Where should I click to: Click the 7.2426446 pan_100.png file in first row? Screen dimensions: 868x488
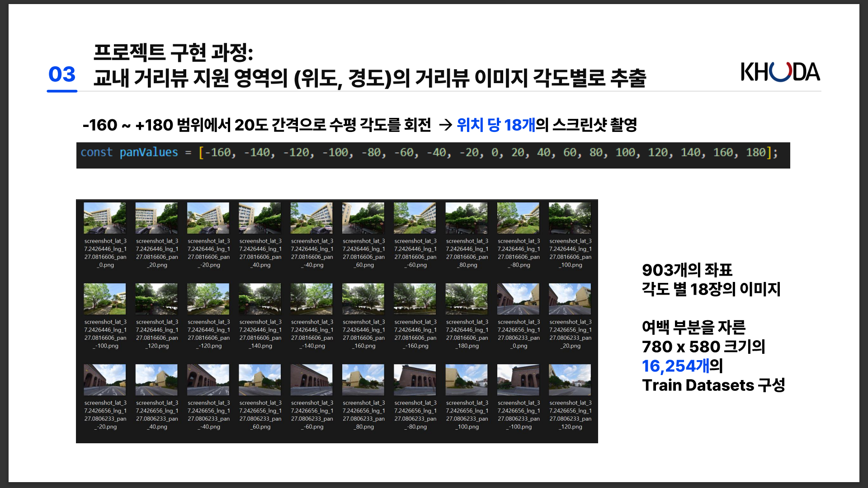(x=570, y=218)
